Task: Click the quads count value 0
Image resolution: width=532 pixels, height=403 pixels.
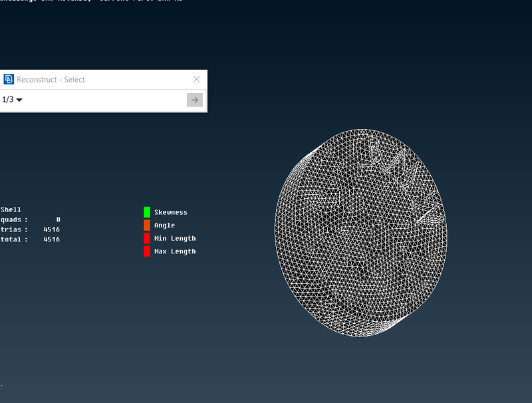Action: (x=59, y=219)
